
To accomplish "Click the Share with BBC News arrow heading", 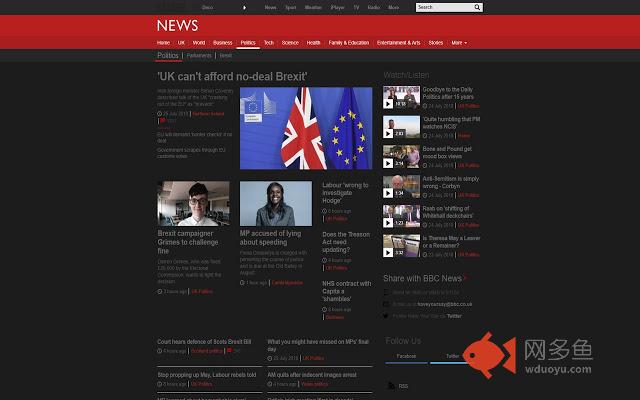I will tap(424, 278).
